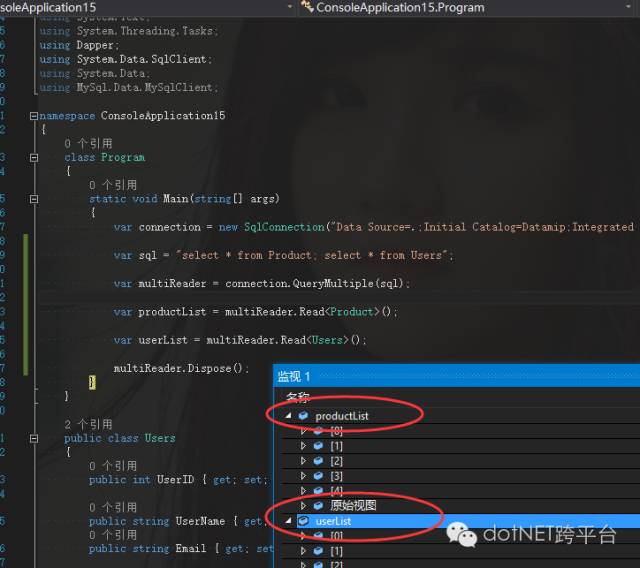The width and height of the screenshot is (640, 568).
Task: Open the '0 个引用' lens above Email property
Action: tap(113, 535)
